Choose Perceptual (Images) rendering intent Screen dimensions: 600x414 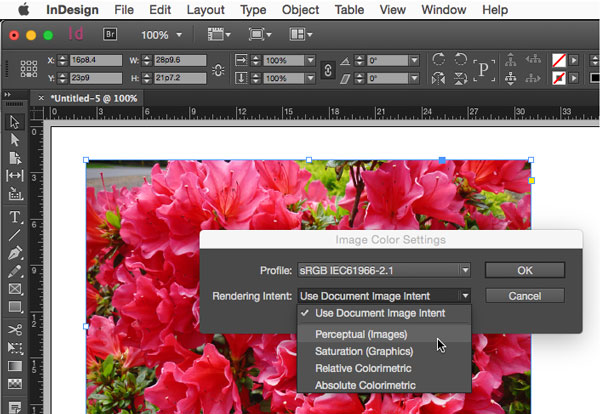click(384, 334)
